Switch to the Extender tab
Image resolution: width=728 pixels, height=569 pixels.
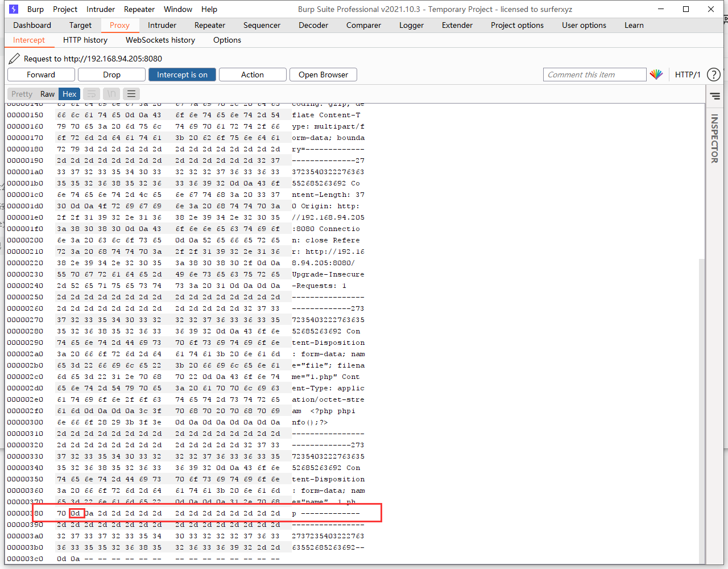click(x=457, y=25)
